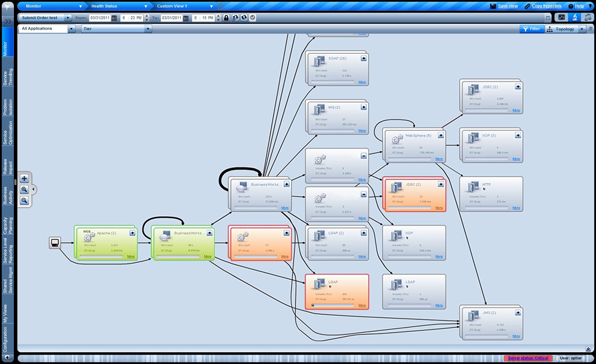Select the balance scales compare icon
The image size is (596, 364).
coord(588,17)
